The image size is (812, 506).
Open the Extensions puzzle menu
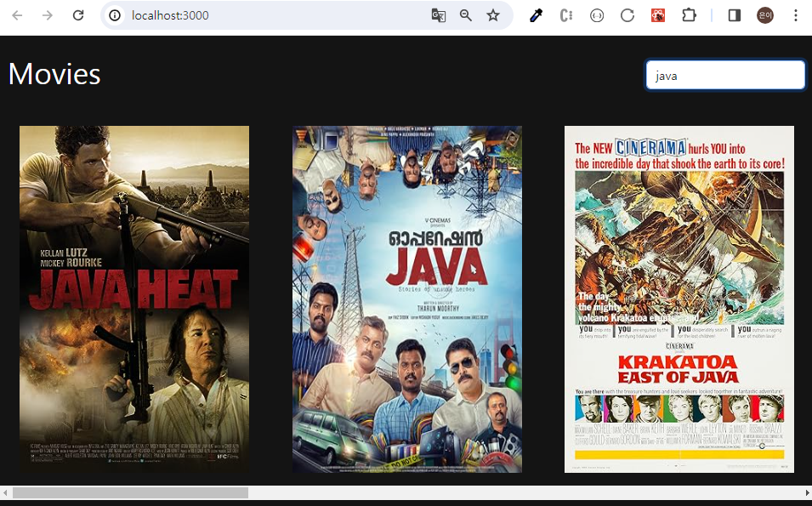tap(689, 15)
